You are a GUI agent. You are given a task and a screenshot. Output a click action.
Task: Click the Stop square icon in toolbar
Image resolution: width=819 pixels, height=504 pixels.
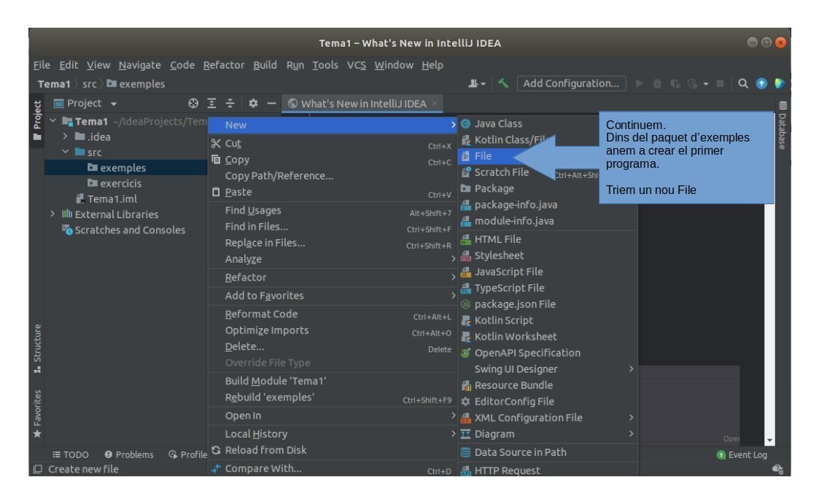720,84
